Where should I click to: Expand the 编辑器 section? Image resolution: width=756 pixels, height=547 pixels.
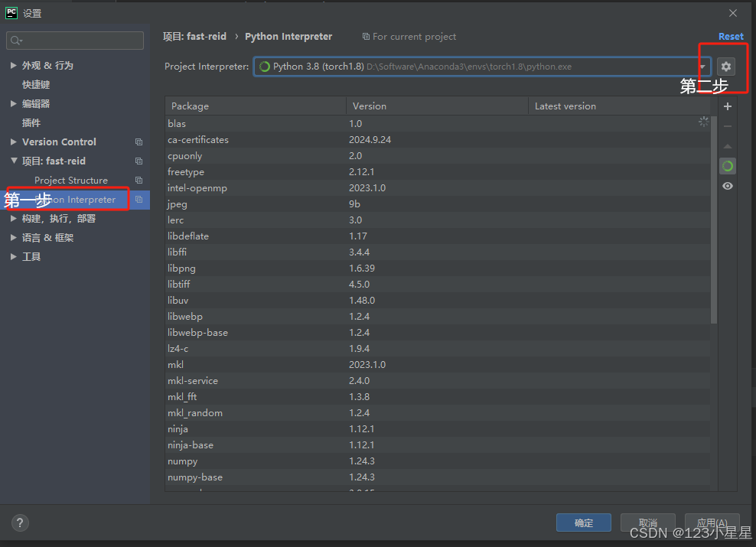tap(14, 103)
